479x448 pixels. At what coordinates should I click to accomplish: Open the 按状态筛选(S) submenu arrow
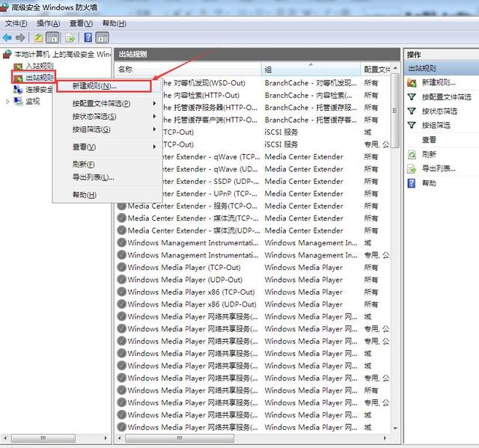click(x=154, y=116)
